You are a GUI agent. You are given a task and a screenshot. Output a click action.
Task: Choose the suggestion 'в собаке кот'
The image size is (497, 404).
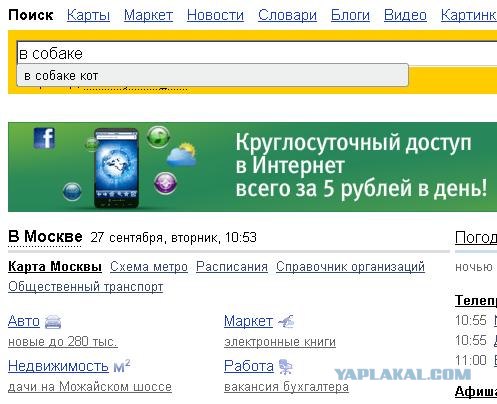(213, 76)
